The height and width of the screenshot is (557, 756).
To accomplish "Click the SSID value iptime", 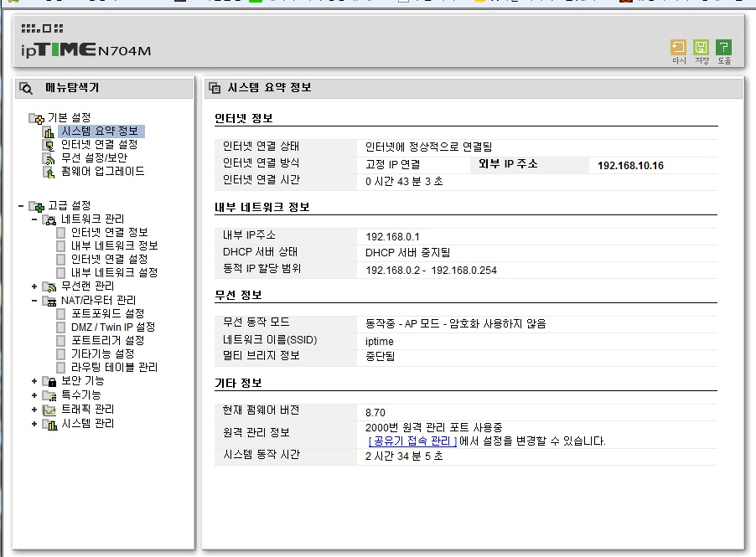I will (380, 342).
